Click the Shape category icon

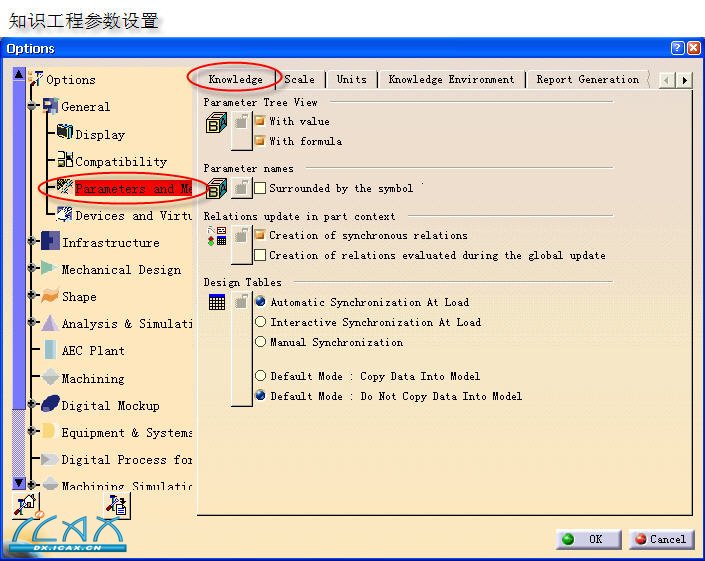point(50,295)
